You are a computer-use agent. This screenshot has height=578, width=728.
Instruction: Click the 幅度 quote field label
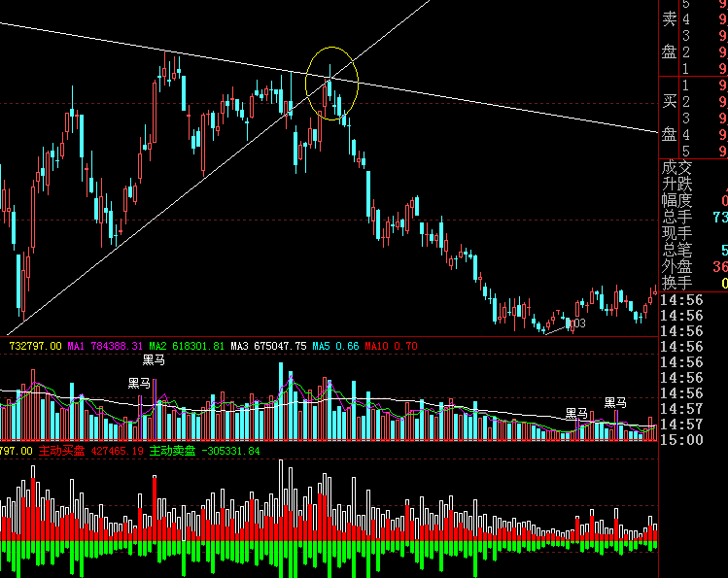[676, 200]
